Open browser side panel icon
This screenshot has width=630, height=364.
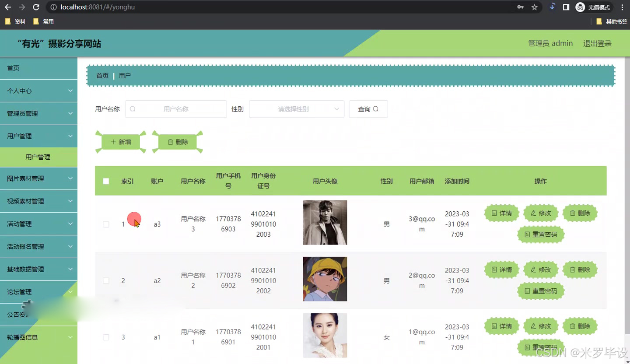tap(566, 7)
